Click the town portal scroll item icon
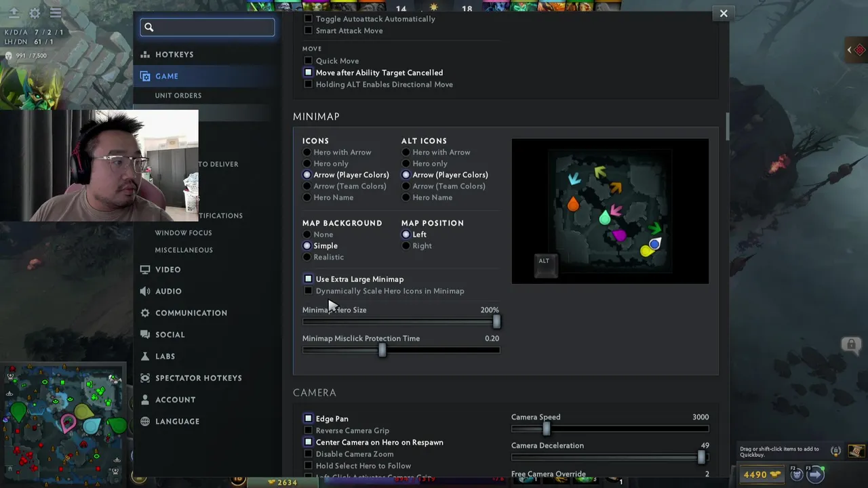868x488 pixels. [856, 451]
